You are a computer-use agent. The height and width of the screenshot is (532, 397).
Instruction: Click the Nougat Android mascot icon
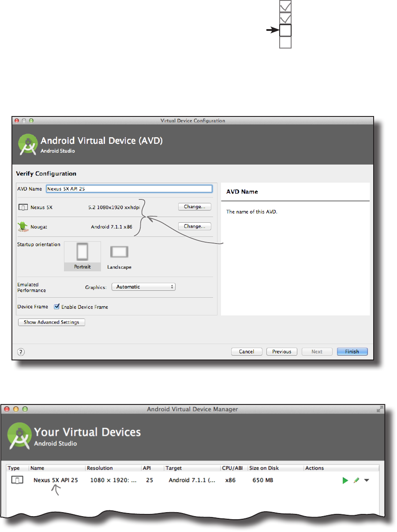point(22,226)
